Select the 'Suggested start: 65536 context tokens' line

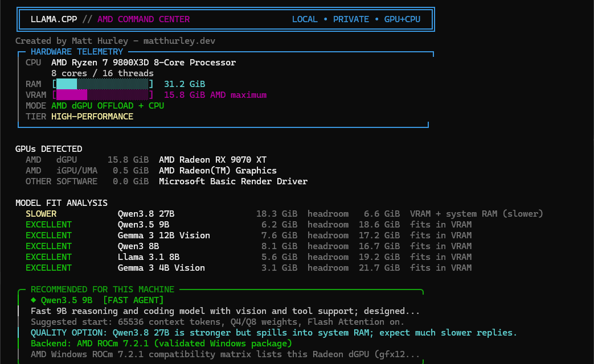point(218,322)
